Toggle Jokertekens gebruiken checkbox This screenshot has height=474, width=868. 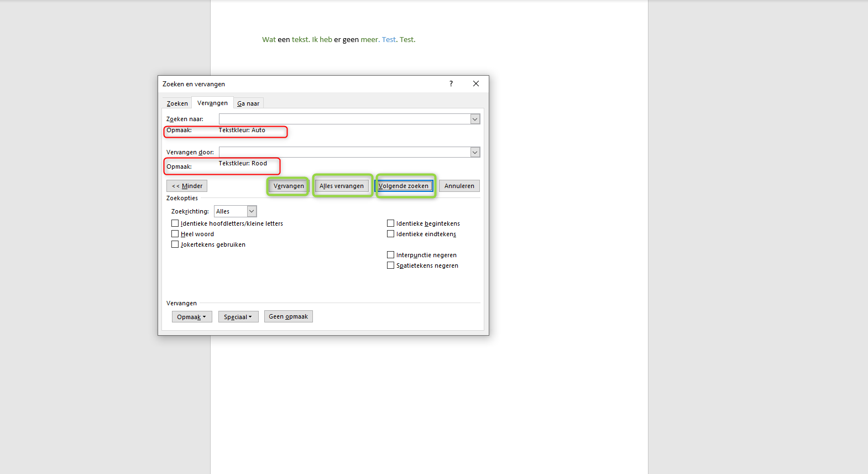point(175,244)
